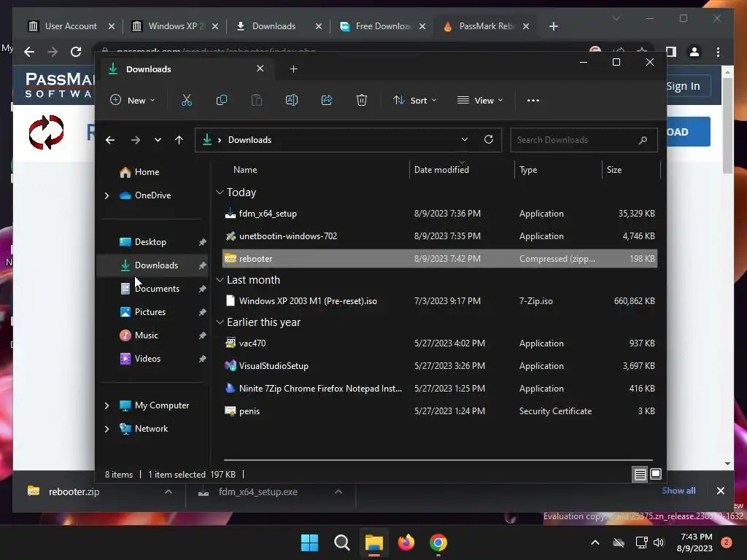Click the search magnifier in Search Downloads box

click(x=643, y=140)
